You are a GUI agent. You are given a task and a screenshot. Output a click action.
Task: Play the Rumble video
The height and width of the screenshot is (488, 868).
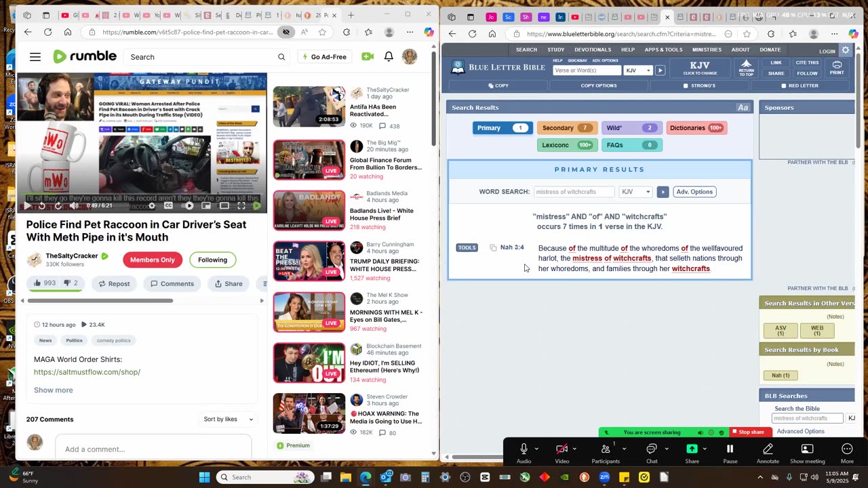(28, 206)
